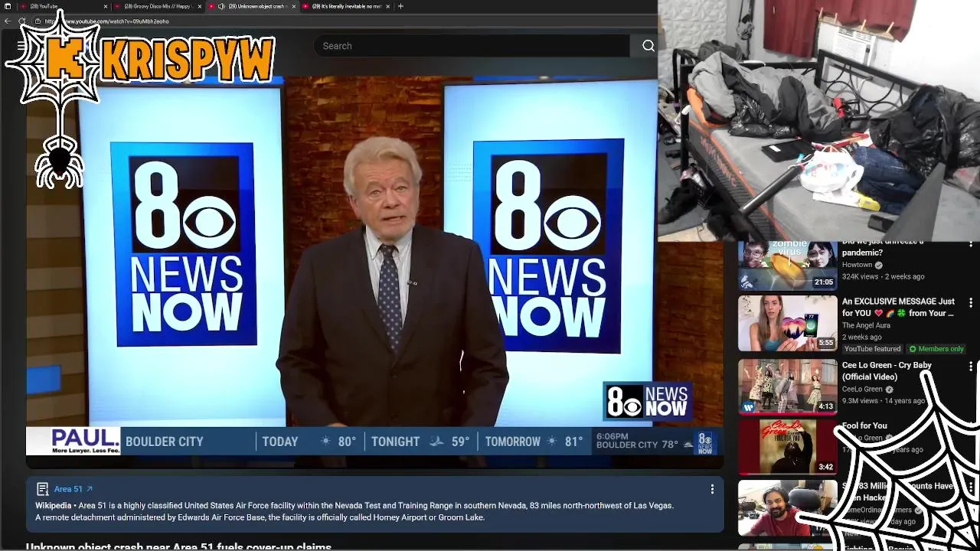Screen dimensions: 980x551
Task: Open The Angel Aura video thumbnail
Action: tap(788, 323)
